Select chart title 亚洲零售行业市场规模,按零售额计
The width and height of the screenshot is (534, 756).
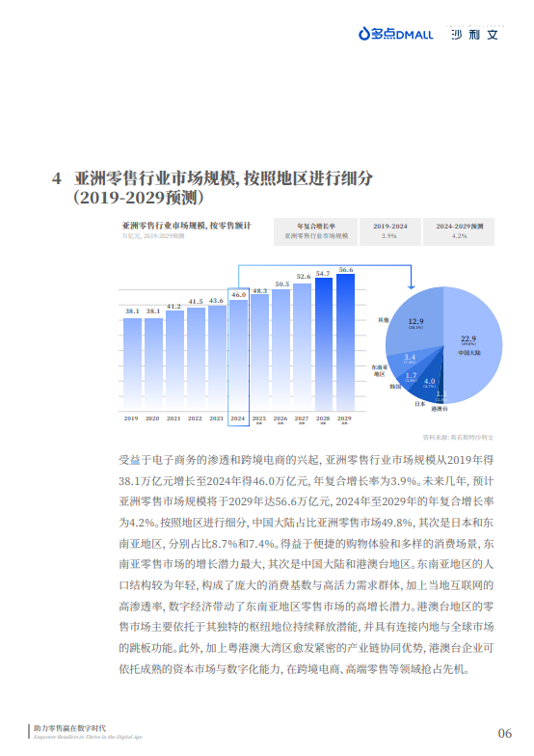point(186,226)
